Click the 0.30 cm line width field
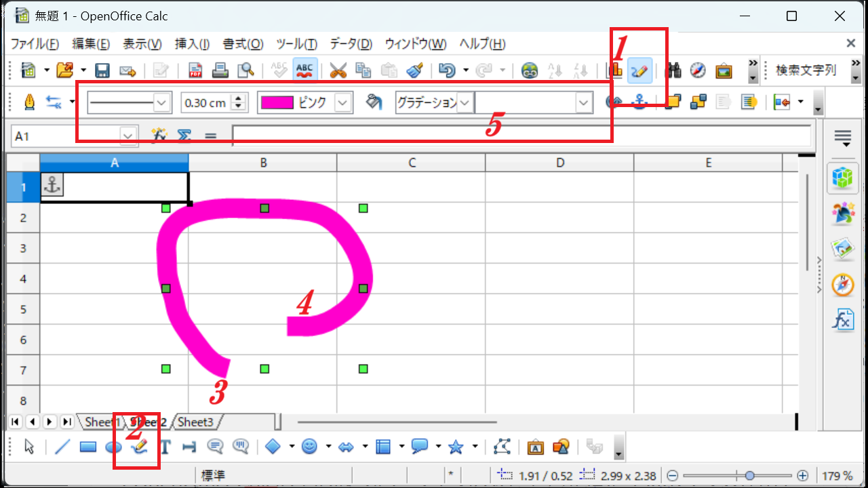 tap(206, 103)
